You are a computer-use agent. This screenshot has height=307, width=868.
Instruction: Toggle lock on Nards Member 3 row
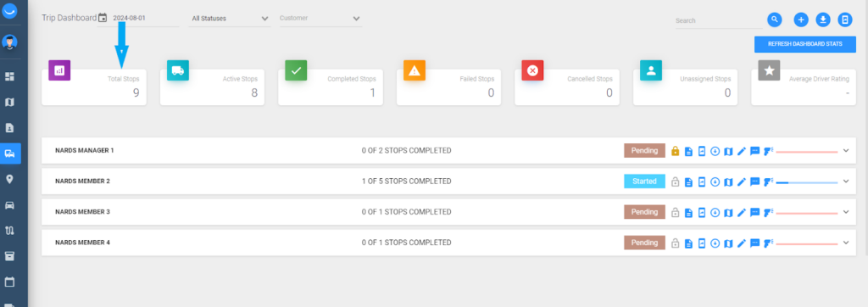(675, 212)
